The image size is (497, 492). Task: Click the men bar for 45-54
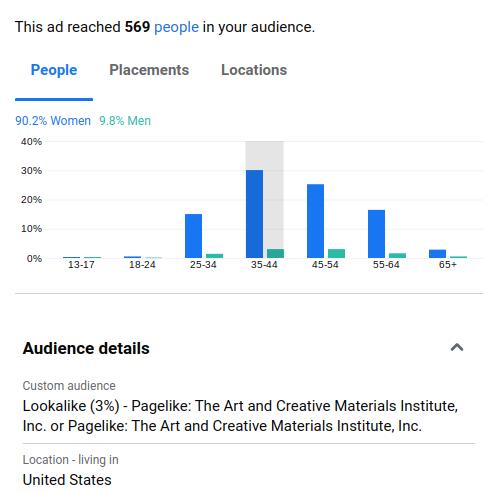(x=336, y=253)
